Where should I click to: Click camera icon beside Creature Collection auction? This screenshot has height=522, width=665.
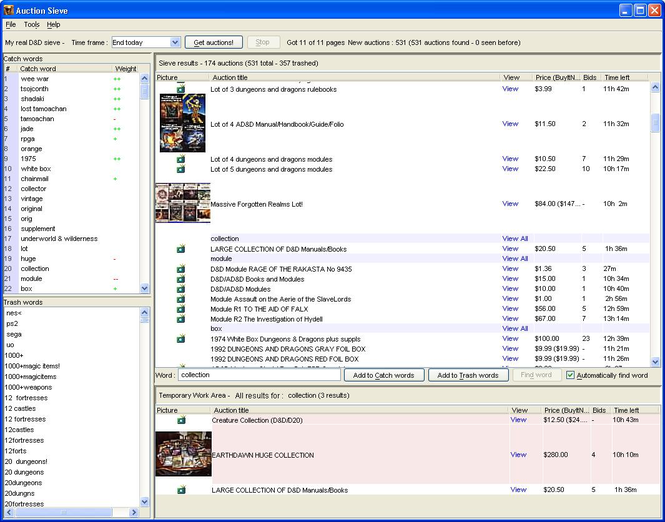click(x=181, y=420)
